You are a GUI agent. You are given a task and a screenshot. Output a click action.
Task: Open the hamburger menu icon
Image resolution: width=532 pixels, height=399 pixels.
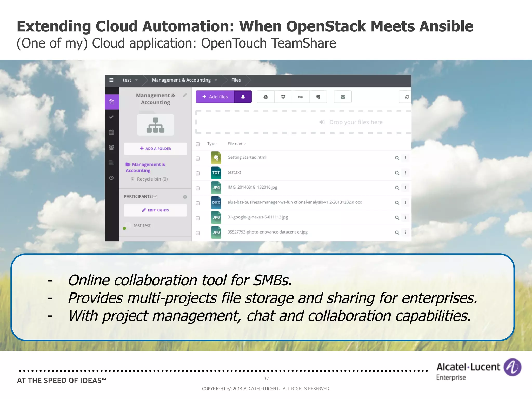pos(111,80)
